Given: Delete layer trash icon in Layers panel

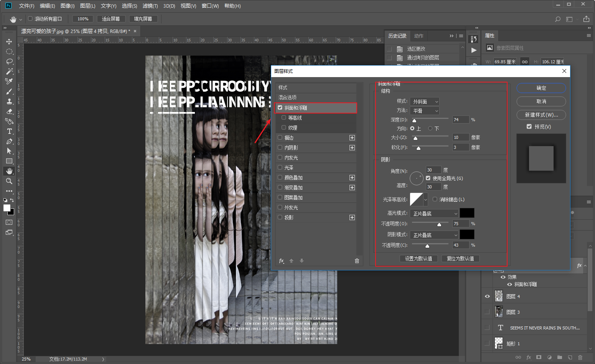Looking at the screenshot, I should [x=580, y=357].
